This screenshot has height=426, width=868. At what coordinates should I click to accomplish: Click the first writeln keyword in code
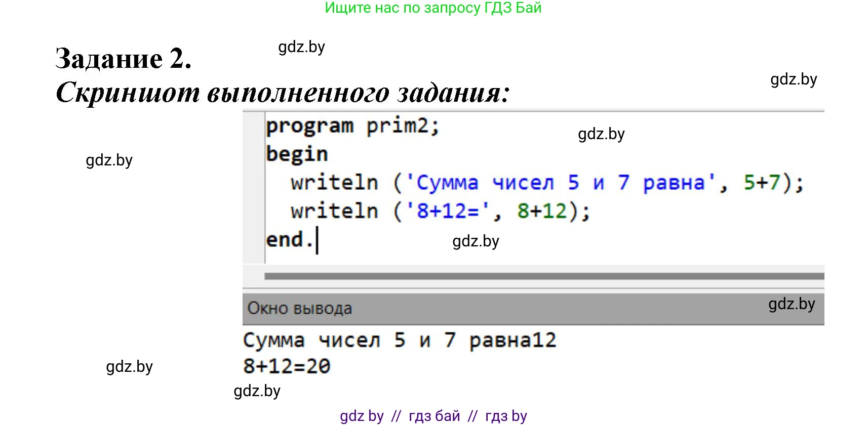[x=334, y=183]
